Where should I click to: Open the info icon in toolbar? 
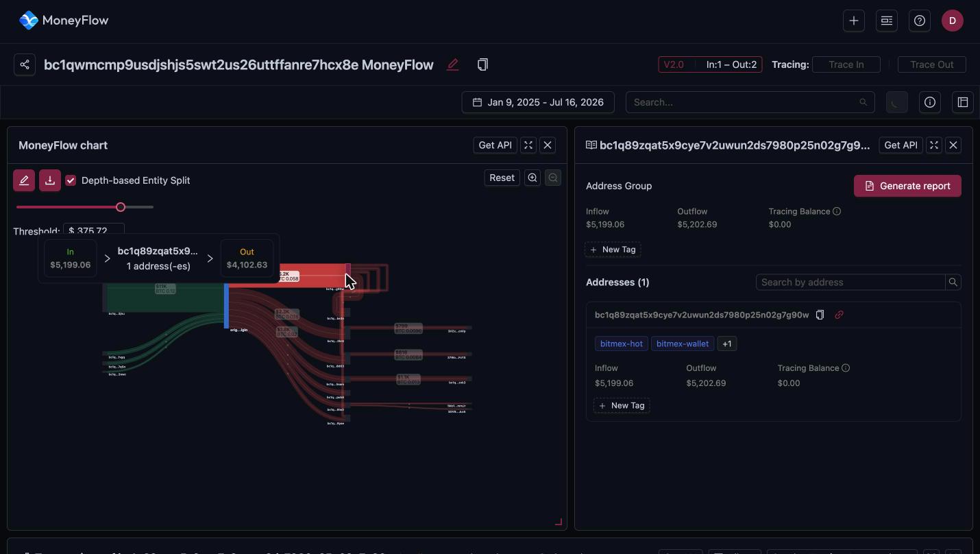click(930, 102)
